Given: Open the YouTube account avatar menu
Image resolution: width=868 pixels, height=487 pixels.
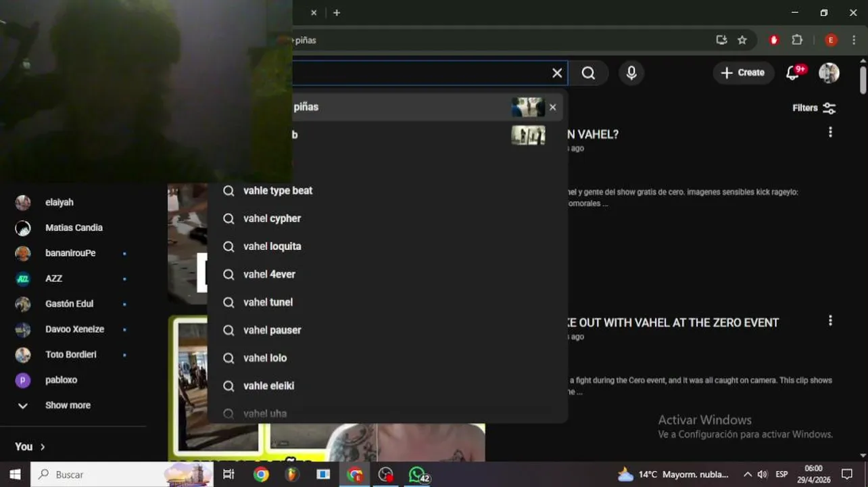Looking at the screenshot, I should [829, 72].
